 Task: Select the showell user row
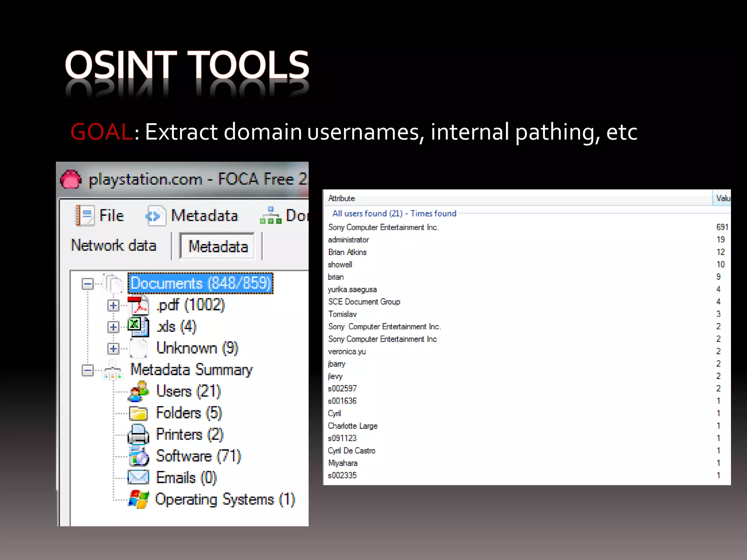pos(527,265)
